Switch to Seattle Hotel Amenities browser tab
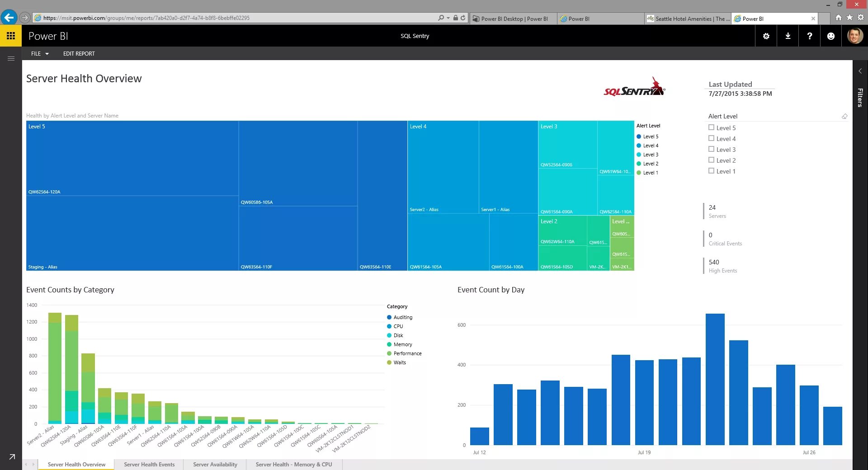This screenshot has width=868, height=470. (688, 19)
